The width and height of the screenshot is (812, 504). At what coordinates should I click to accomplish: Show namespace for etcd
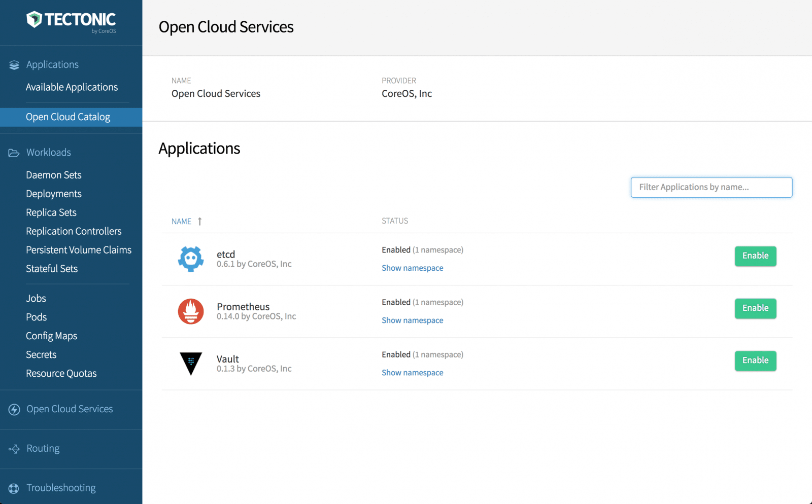tap(412, 268)
